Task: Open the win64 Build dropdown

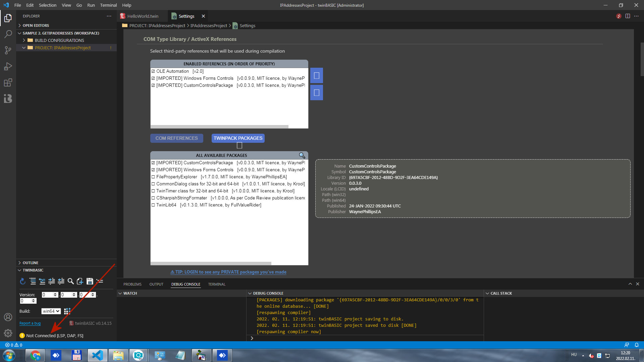Action: pyautogui.click(x=51, y=311)
